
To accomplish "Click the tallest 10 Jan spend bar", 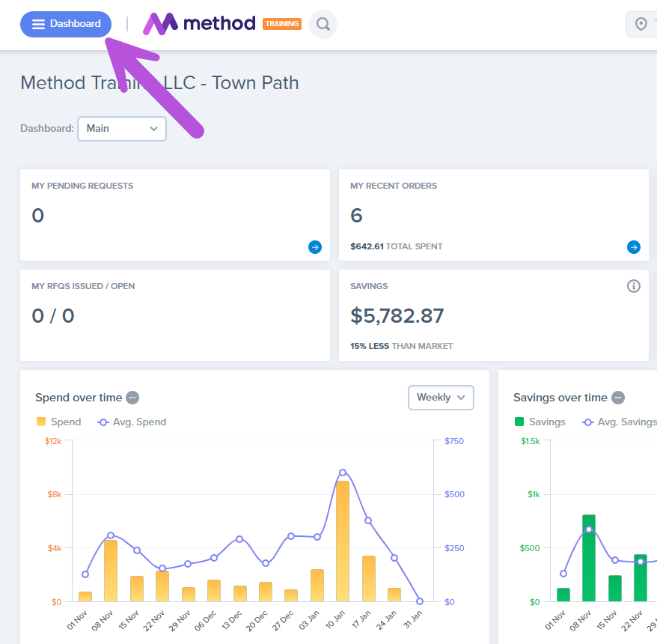I will click(x=343, y=541).
